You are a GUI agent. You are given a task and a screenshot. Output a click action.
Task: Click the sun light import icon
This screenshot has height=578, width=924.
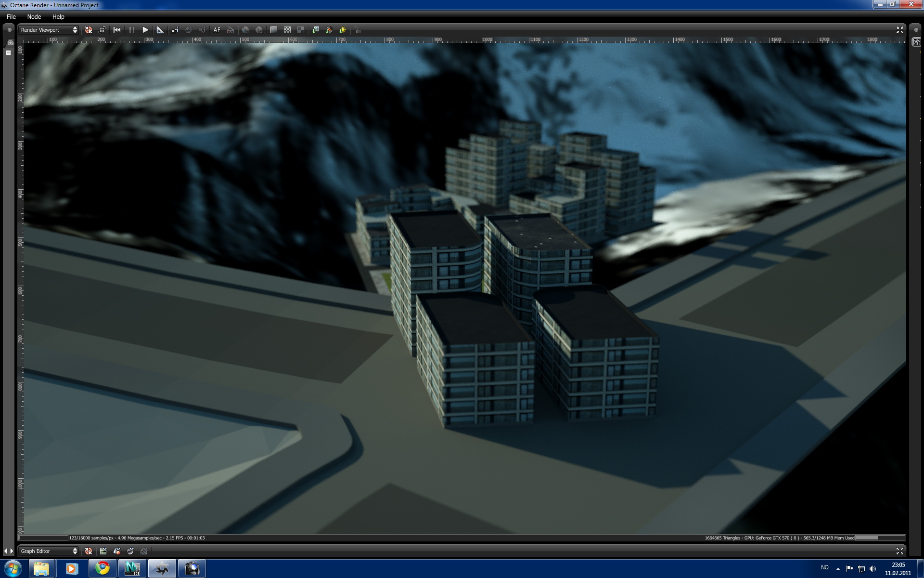click(x=343, y=30)
